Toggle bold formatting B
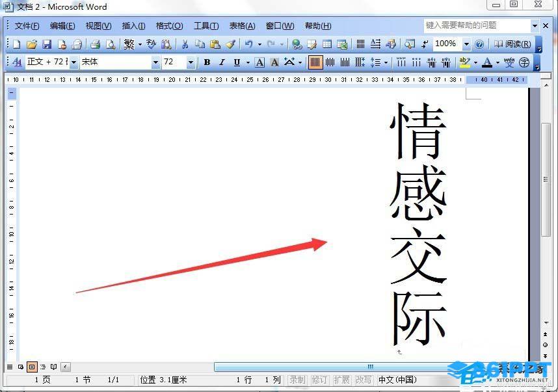This screenshot has height=392, width=558. pyautogui.click(x=207, y=62)
